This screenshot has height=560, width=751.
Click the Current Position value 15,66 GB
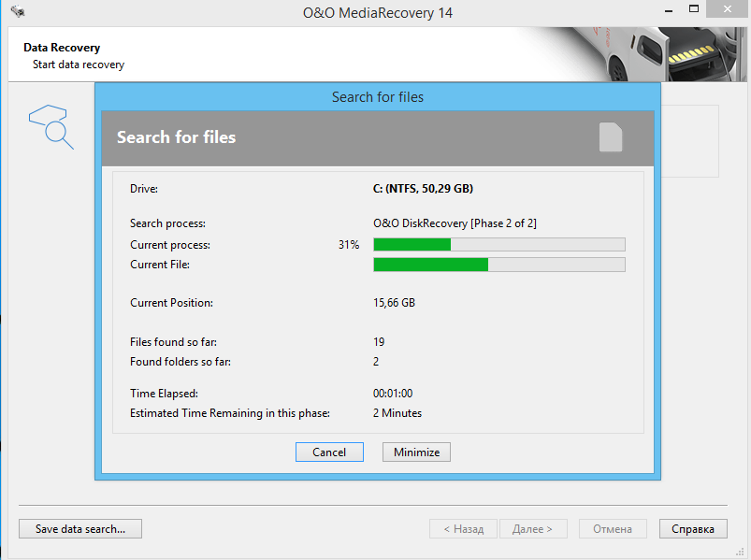click(x=394, y=303)
